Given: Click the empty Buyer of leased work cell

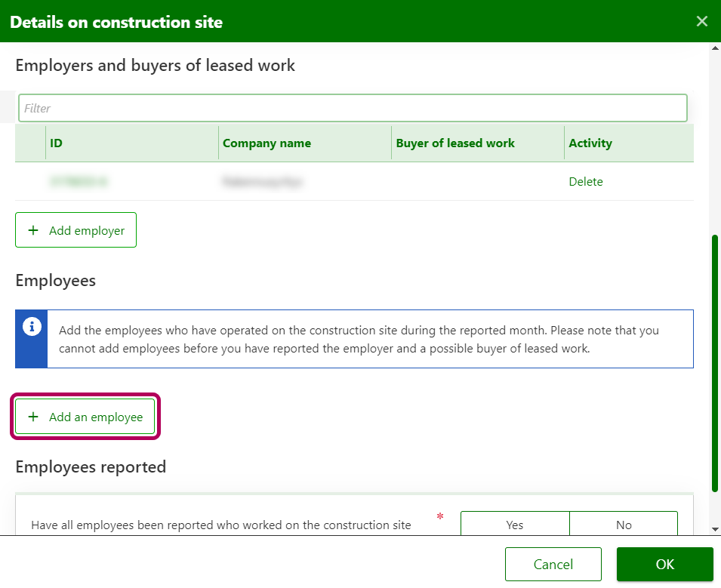Looking at the screenshot, I should tap(477, 182).
